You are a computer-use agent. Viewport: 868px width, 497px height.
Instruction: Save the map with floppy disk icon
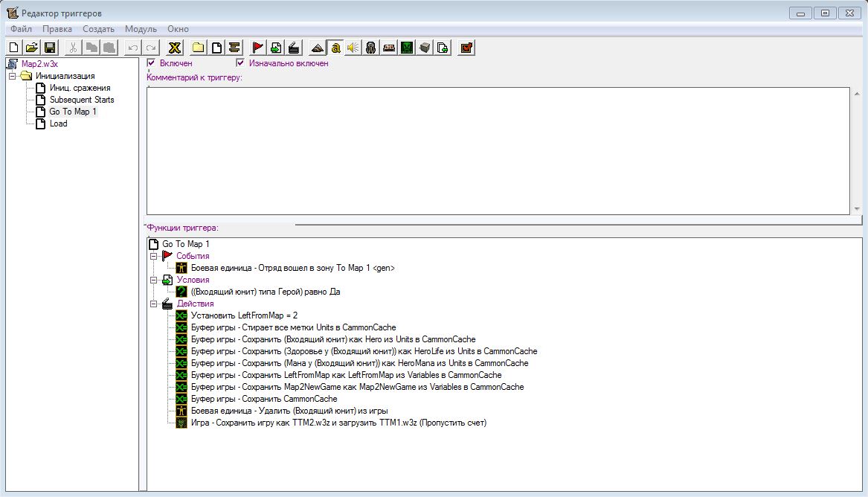50,48
